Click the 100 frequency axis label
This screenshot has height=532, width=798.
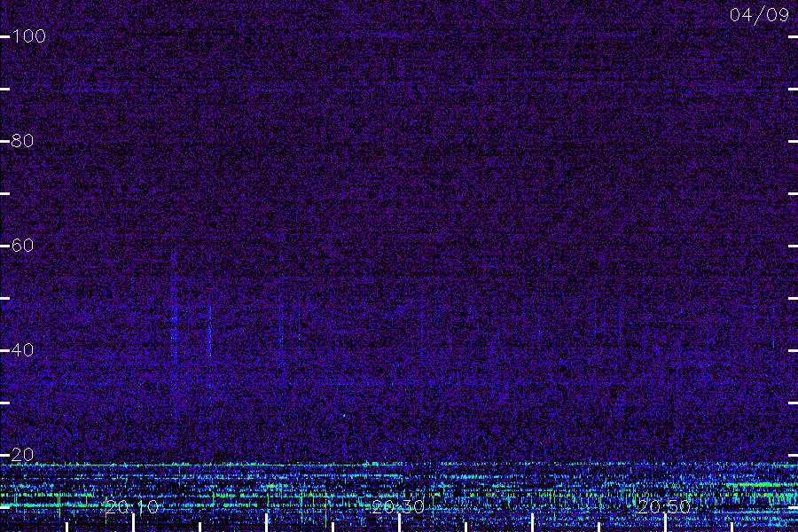(28, 36)
